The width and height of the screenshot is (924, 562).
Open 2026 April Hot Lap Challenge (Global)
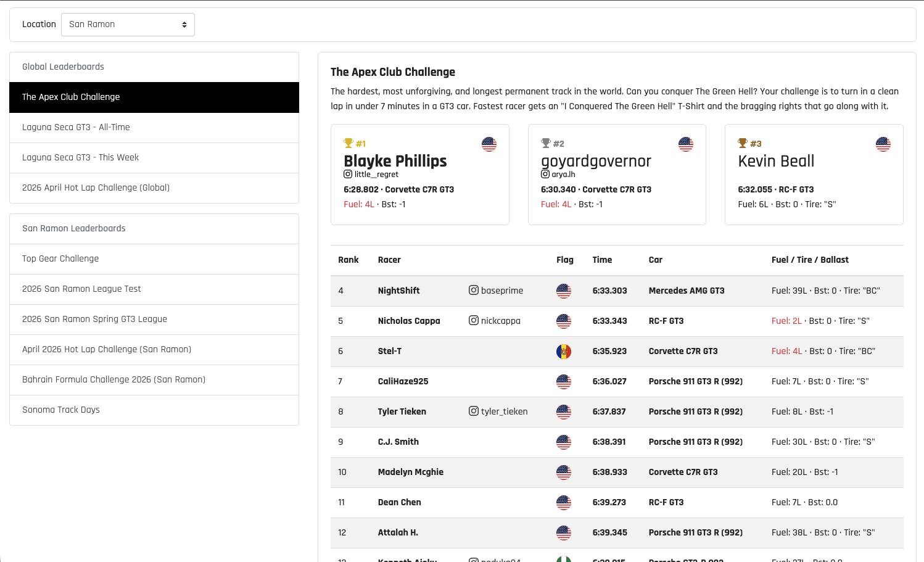tap(96, 188)
